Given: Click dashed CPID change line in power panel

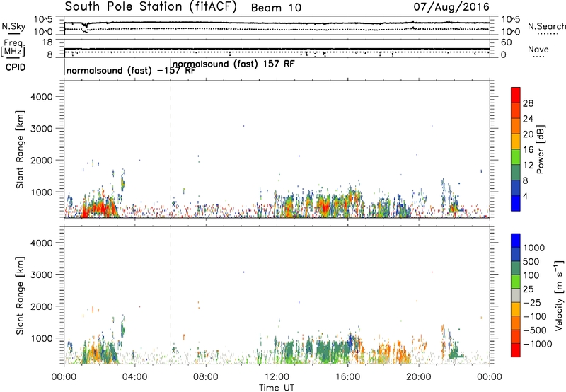Looking at the screenshot, I should point(171,149).
